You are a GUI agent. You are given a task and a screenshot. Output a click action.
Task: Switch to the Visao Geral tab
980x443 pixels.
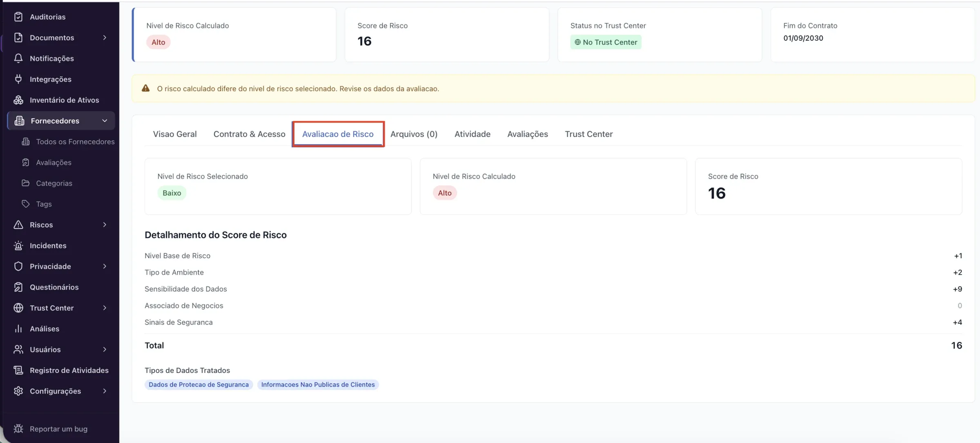(x=175, y=134)
